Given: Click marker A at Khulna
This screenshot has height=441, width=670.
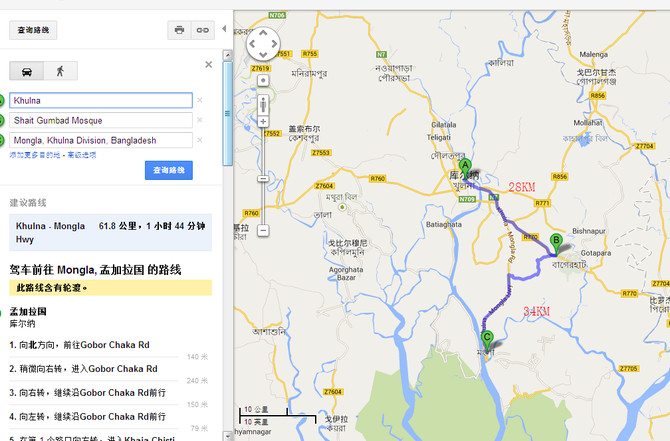Looking at the screenshot, I should [465, 168].
